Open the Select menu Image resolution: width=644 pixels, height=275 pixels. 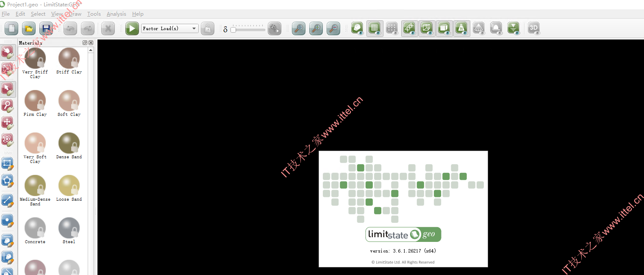pos(38,14)
